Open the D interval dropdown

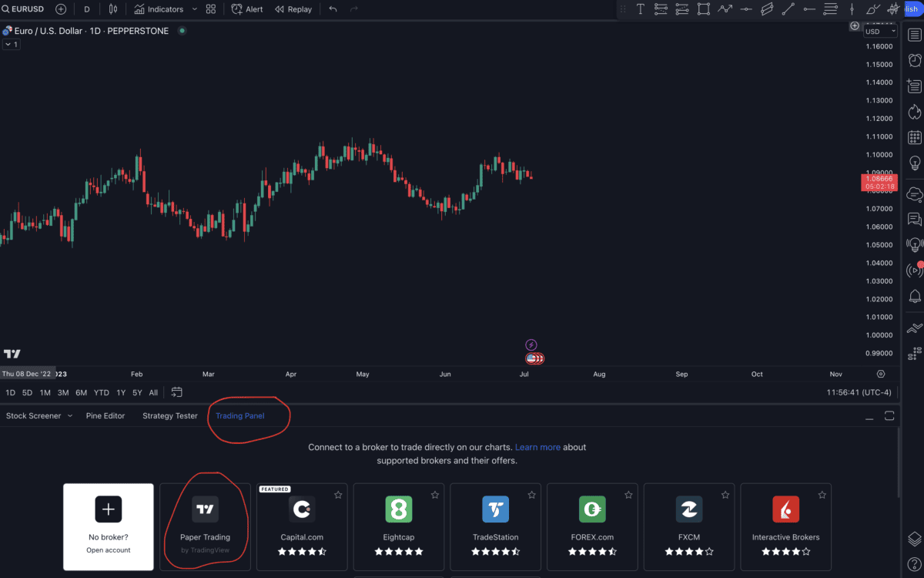click(x=86, y=9)
